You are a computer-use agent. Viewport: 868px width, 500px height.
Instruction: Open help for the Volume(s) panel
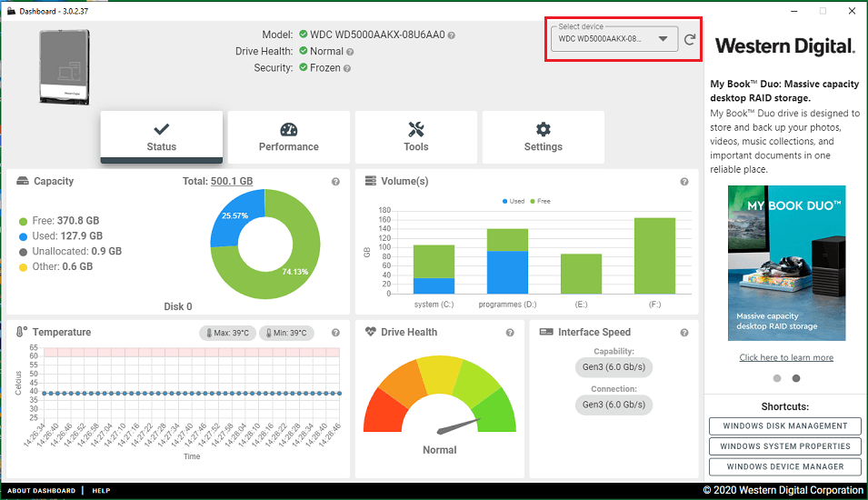pyautogui.click(x=684, y=182)
